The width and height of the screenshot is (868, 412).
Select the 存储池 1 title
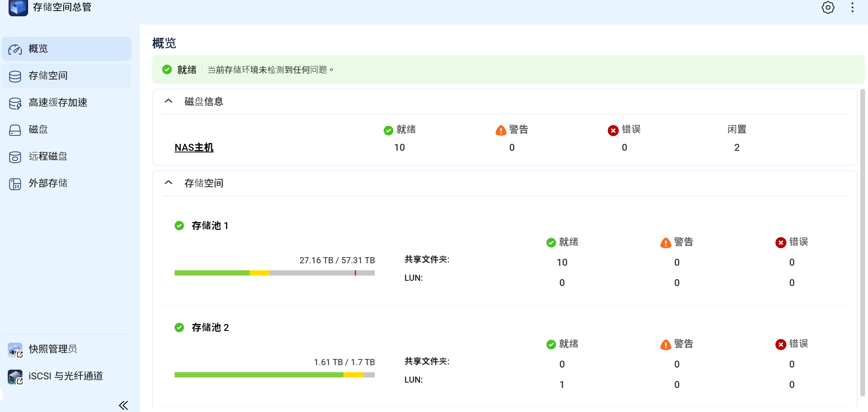click(x=210, y=226)
